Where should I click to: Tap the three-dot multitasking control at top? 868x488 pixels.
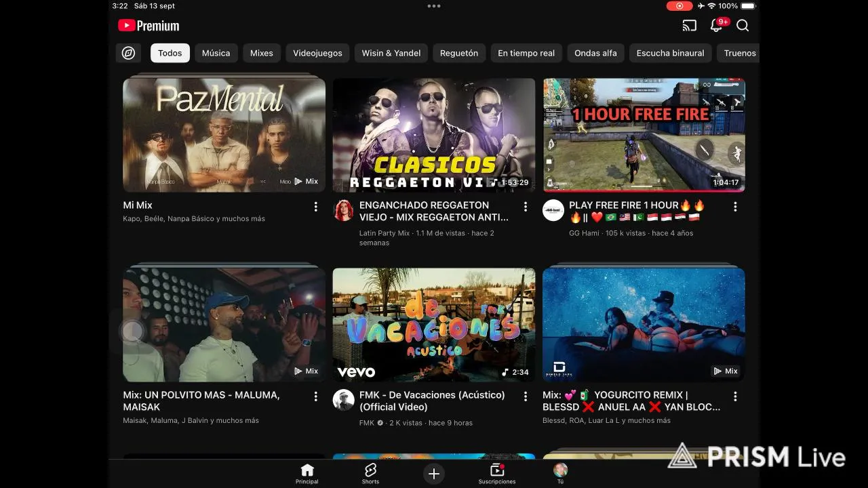(x=434, y=6)
